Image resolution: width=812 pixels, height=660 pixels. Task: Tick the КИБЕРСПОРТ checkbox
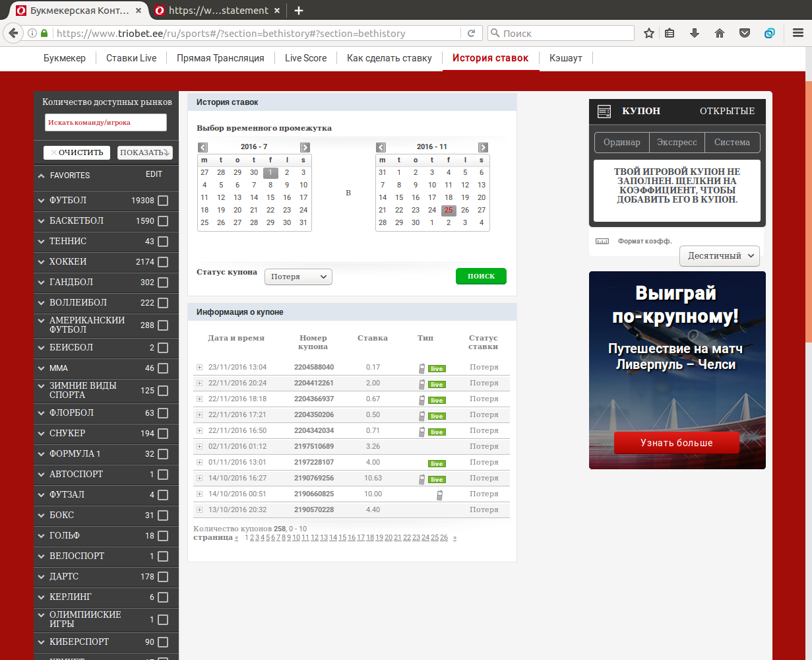(x=163, y=642)
